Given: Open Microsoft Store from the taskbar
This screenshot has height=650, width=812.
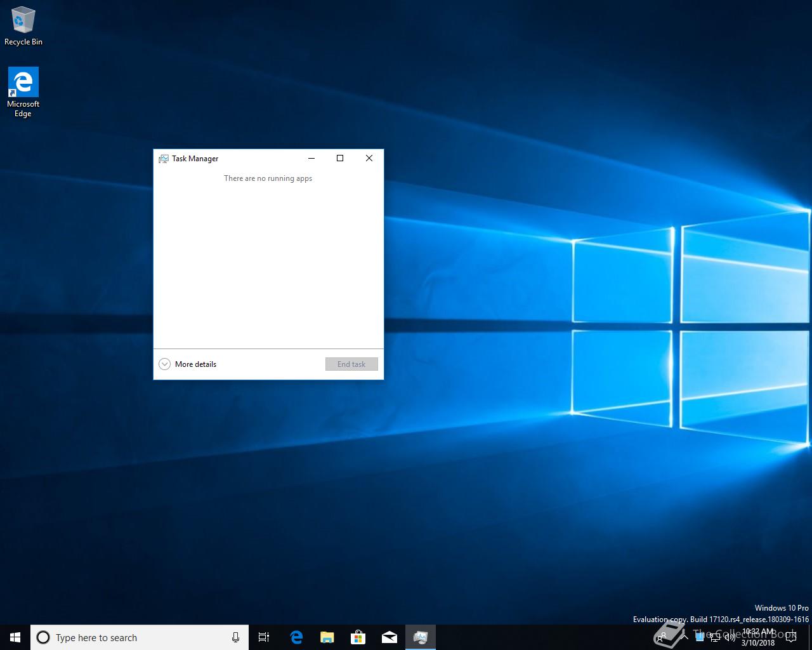Looking at the screenshot, I should tap(358, 637).
